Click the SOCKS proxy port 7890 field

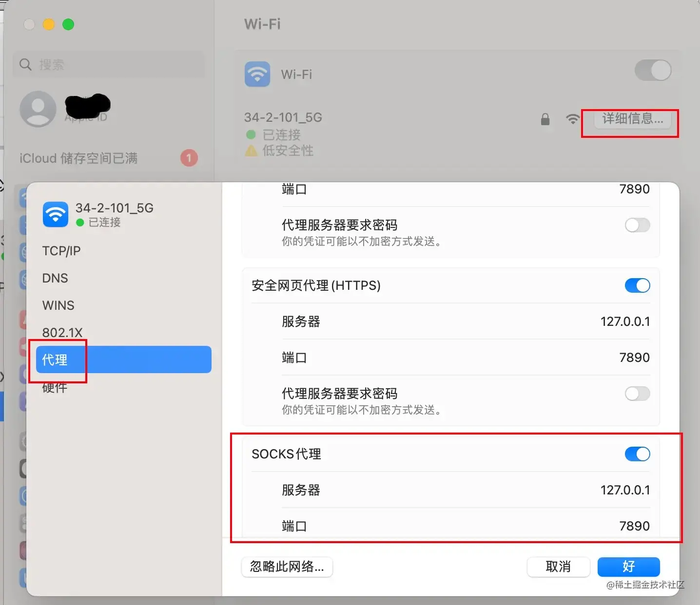click(x=451, y=526)
